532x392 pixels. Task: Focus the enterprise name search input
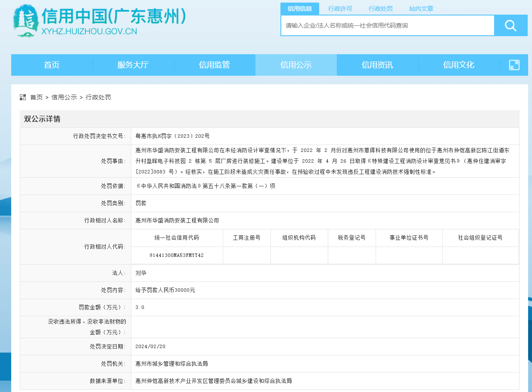[x=388, y=25]
